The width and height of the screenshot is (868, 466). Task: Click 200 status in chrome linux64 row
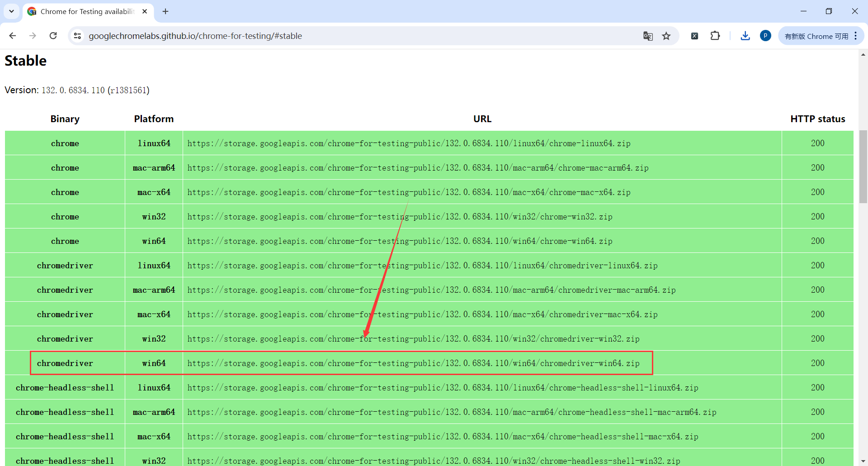(x=818, y=143)
